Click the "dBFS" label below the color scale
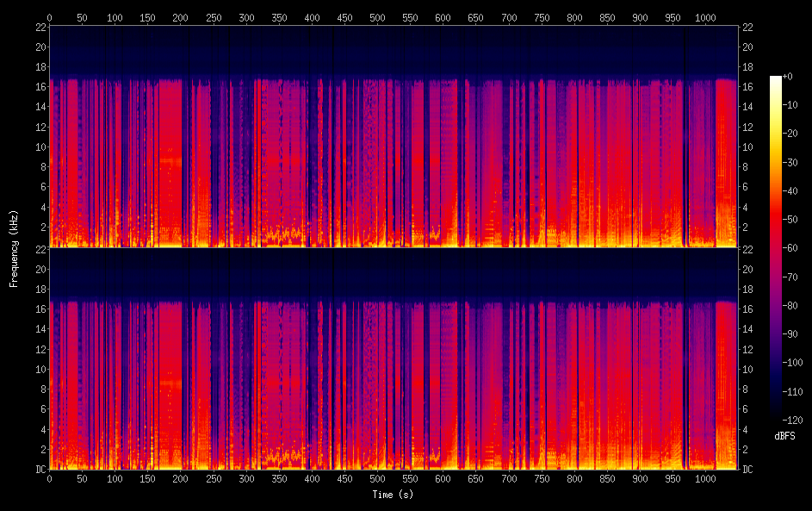This screenshot has width=812, height=511. click(784, 437)
